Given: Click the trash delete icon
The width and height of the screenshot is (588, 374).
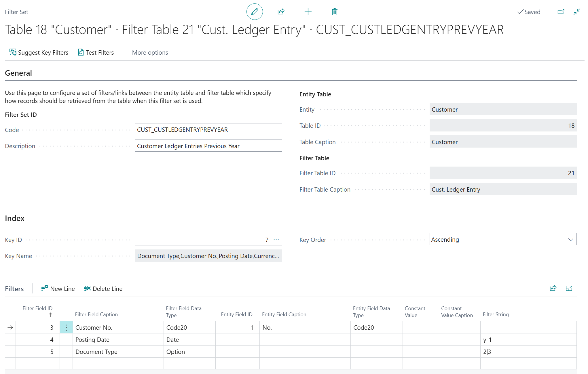Looking at the screenshot, I should pyautogui.click(x=334, y=12).
